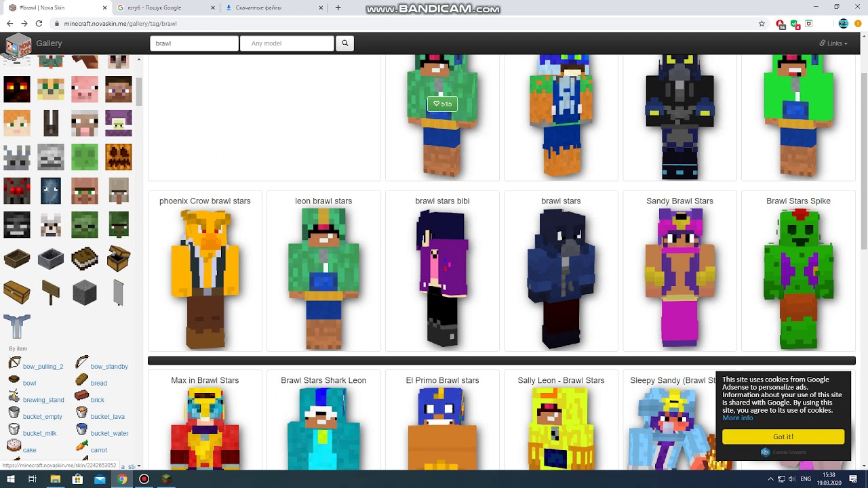Screen dimensions: 868x488
Task: Open a new browser tab
Action: 338,7
